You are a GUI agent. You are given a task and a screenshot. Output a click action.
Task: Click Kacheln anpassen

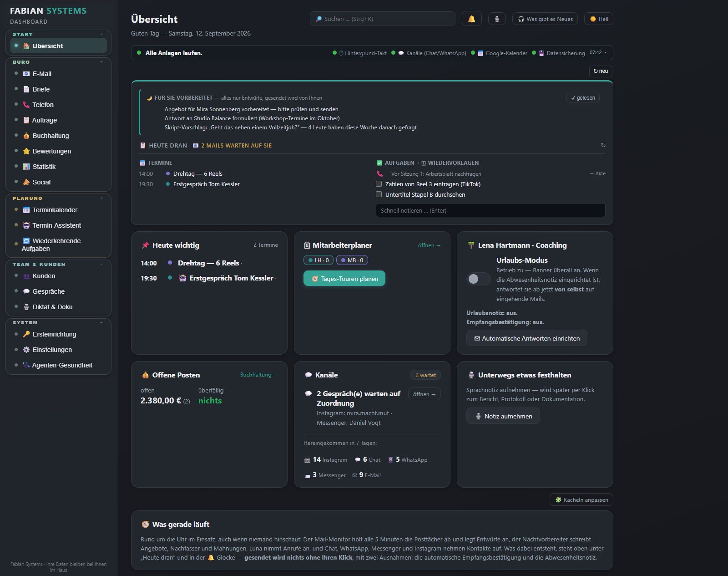point(581,500)
